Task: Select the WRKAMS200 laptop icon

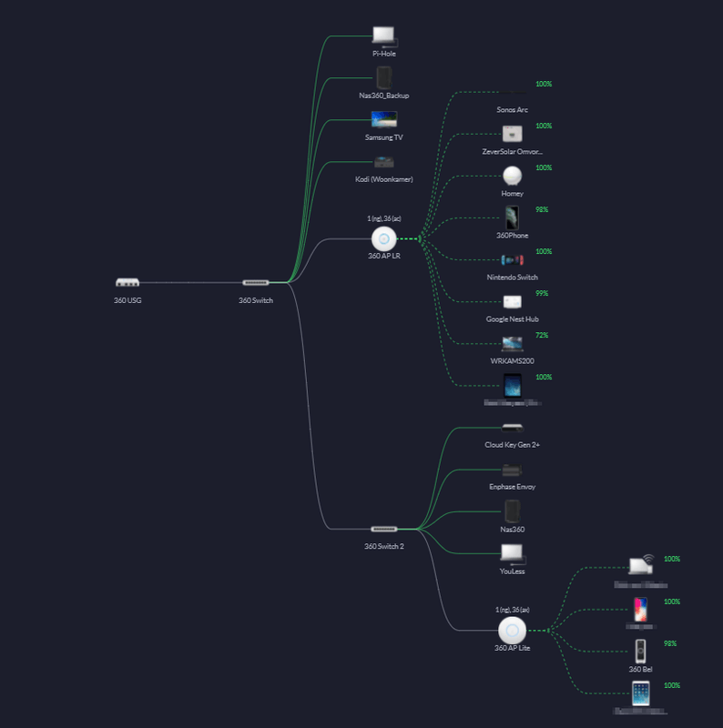Action: click(x=512, y=344)
